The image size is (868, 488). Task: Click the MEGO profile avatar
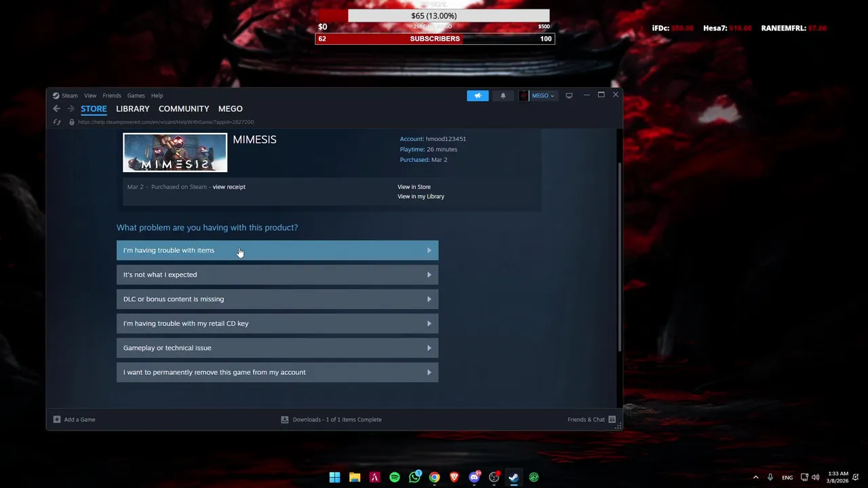524,96
